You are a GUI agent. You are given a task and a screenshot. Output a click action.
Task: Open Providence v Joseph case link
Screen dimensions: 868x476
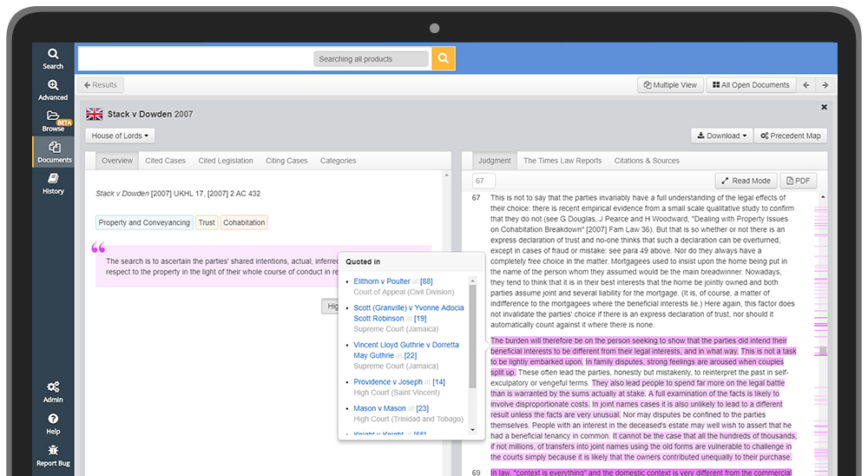[387, 382]
